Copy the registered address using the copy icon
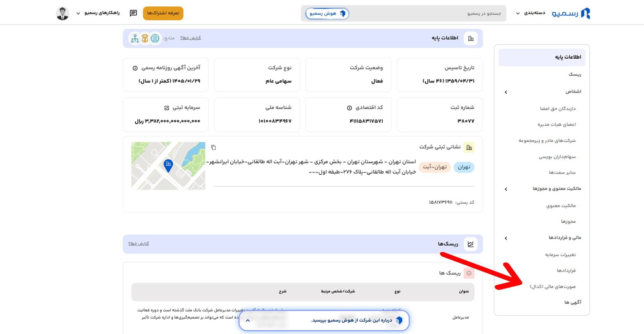The width and height of the screenshot is (644, 334). coord(213,147)
